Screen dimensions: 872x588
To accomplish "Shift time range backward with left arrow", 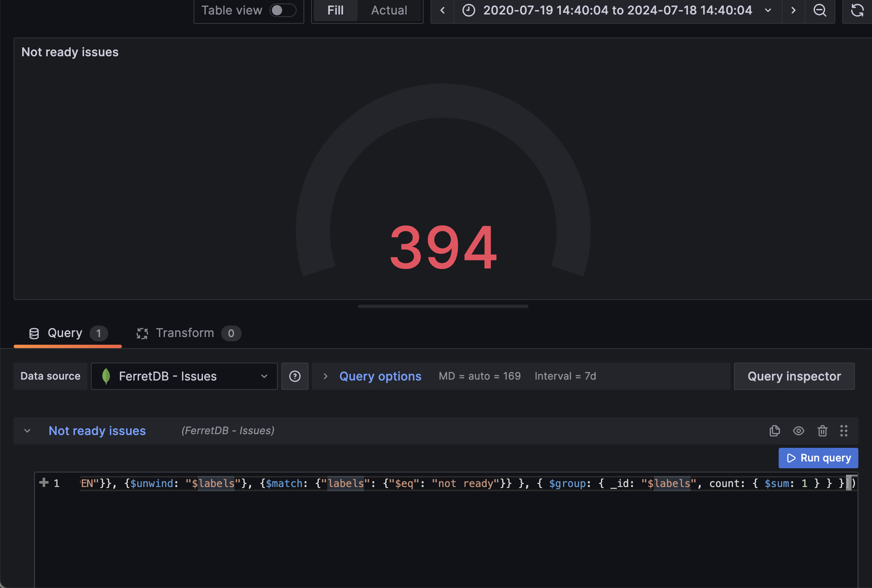I will [442, 10].
